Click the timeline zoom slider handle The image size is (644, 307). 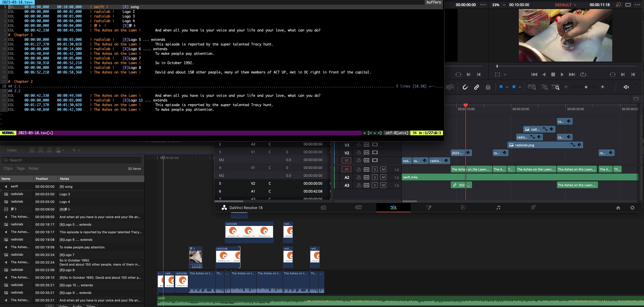pyautogui.click(x=586, y=87)
